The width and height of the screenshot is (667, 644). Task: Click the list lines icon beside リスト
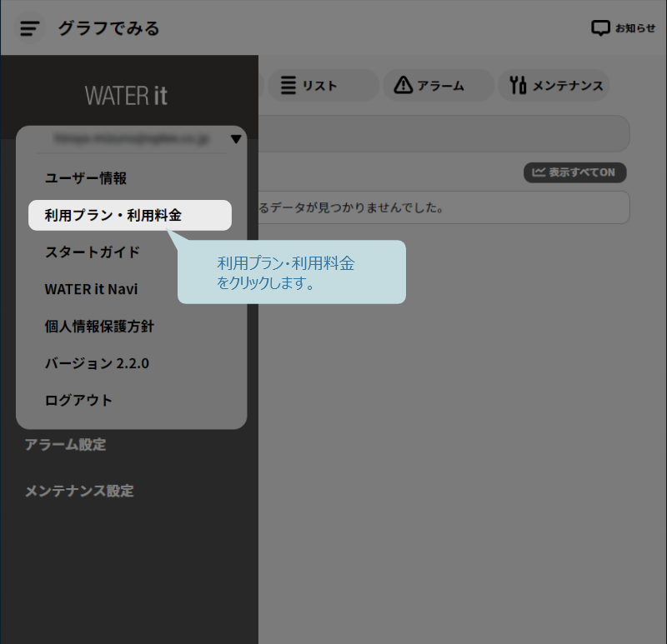click(x=288, y=86)
